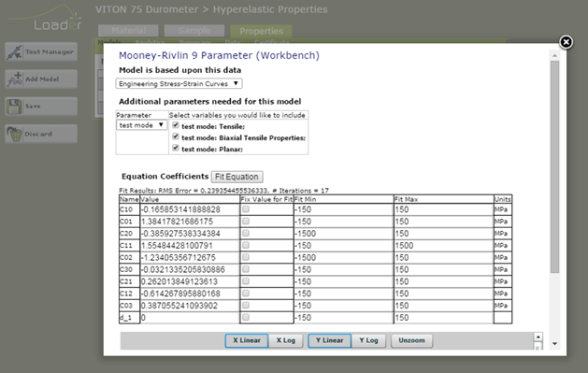The height and width of the screenshot is (373, 588).
Task: Click the Add Model sidebar button label
Action: click(42, 79)
